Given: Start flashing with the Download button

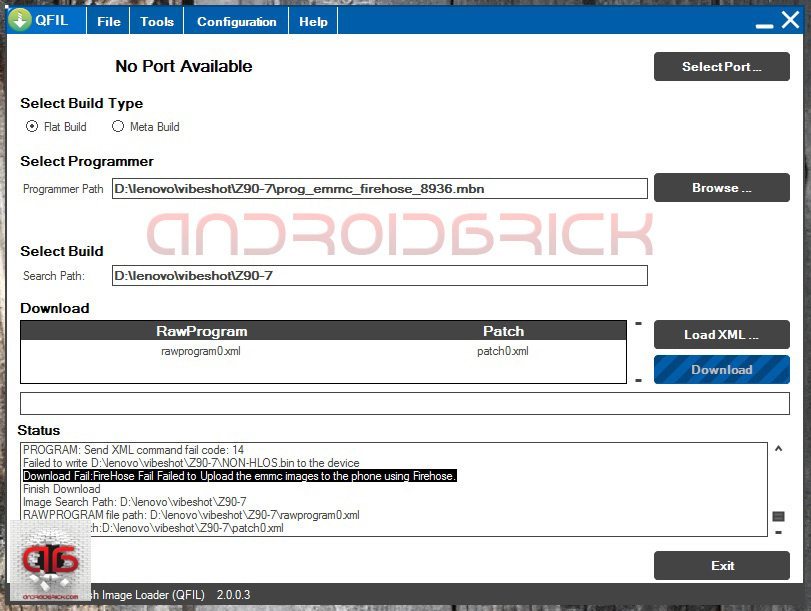Looking at the screenshot, I should coord(721,369).
